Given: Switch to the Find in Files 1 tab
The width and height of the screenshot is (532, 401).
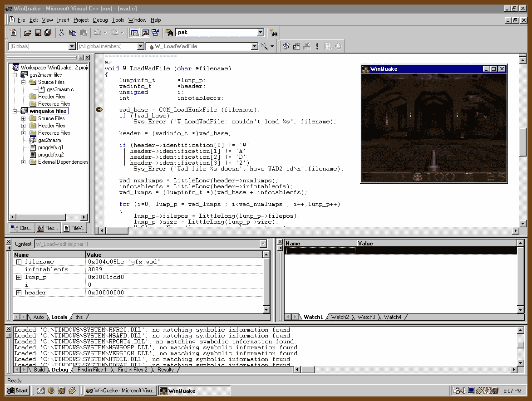Looking at the screenshot, I should 92,370.
